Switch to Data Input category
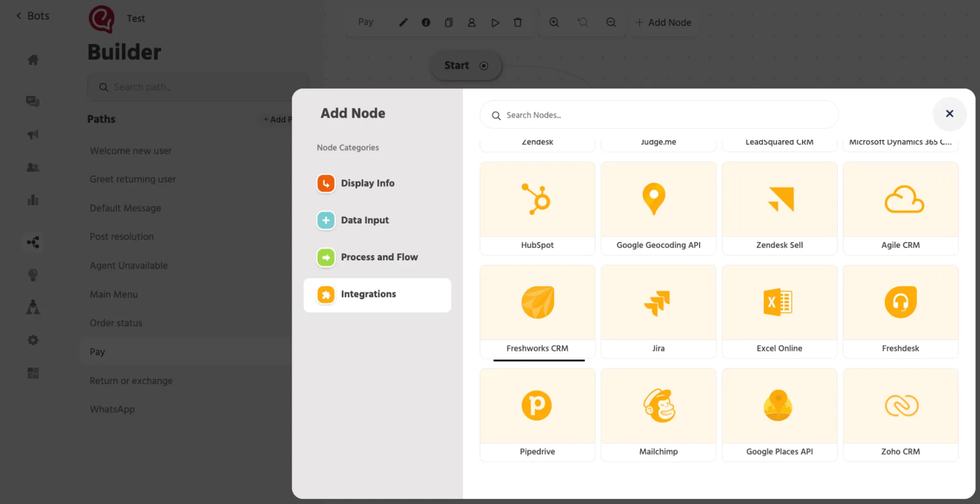This screenshot has height=504, width=980. tap(377, 220)
